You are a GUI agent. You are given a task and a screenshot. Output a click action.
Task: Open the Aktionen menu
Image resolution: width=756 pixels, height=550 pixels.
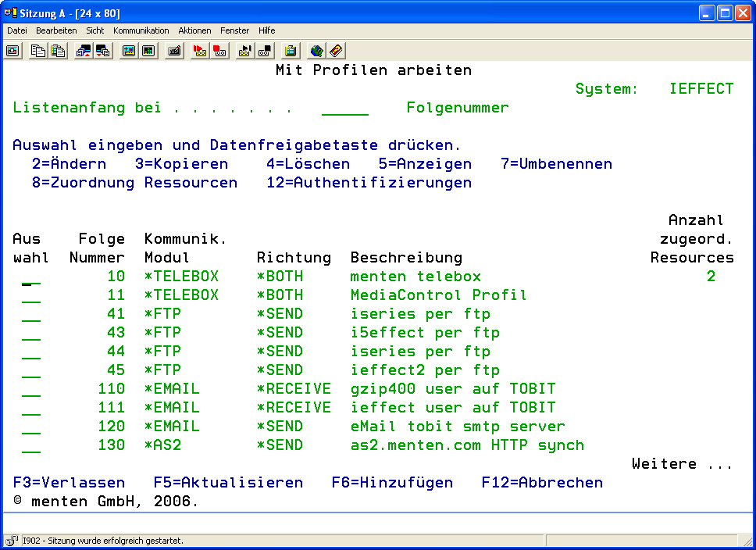[x=194, y=30]
